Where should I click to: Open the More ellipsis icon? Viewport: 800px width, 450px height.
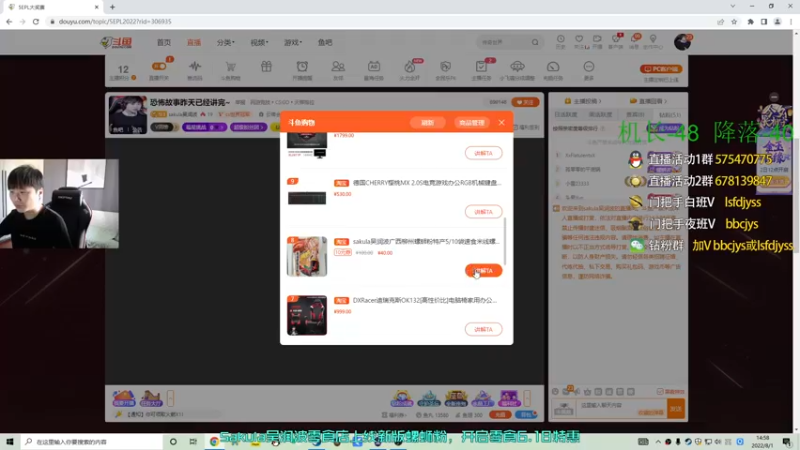[x=589, y=67]
